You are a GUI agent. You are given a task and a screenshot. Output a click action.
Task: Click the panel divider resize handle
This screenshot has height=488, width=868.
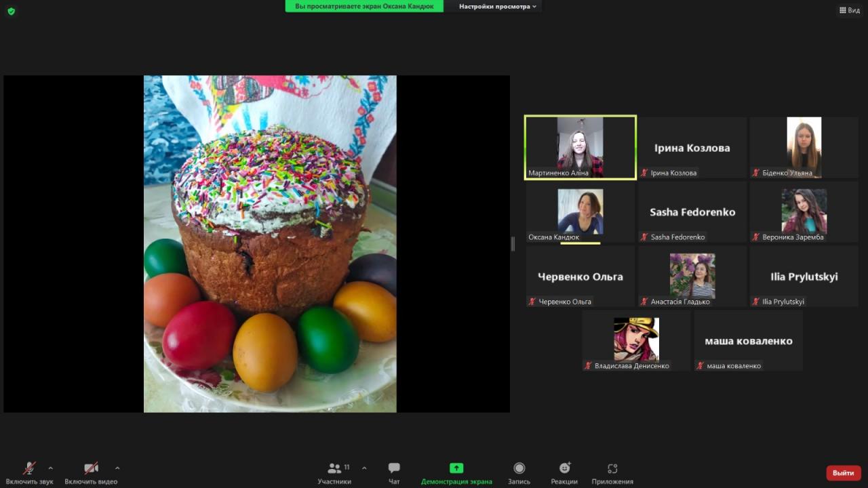[x=513, y=244]
